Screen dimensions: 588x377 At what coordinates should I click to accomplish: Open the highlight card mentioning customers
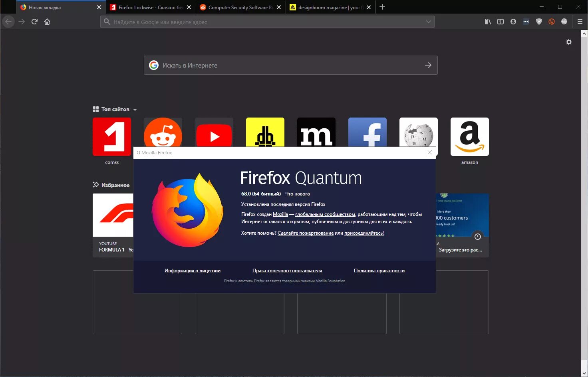pyautogui.click(x=462, y=225)
